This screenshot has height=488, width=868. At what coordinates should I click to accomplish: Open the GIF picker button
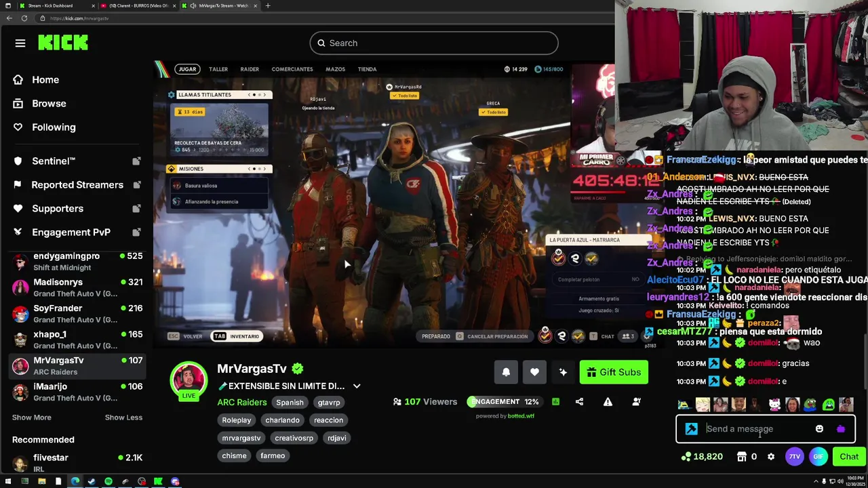(818, 457)
